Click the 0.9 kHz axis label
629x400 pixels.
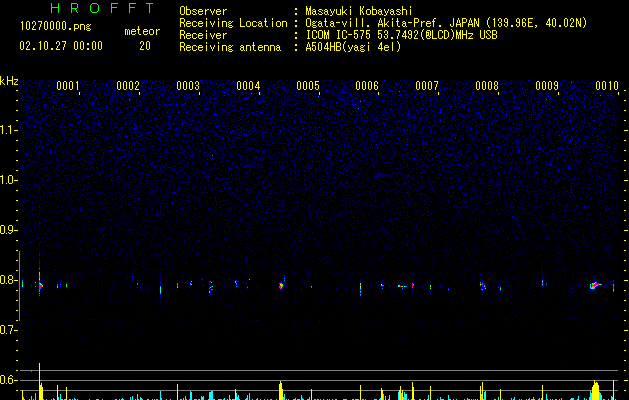[8, 230]
